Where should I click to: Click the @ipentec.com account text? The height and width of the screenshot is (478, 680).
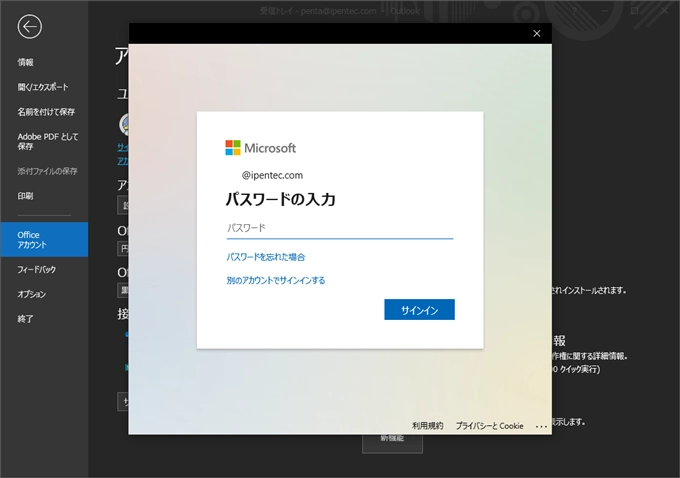(272, 175)
